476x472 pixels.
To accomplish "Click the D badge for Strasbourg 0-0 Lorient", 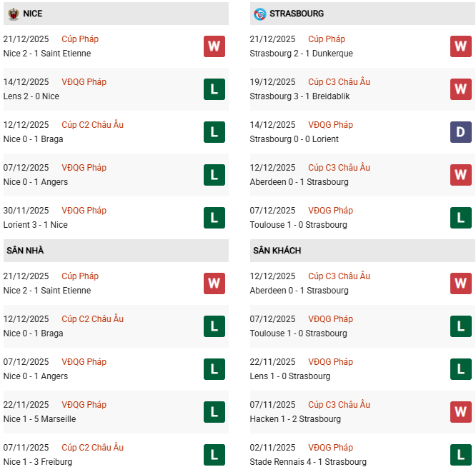I will tap(461, 132).
